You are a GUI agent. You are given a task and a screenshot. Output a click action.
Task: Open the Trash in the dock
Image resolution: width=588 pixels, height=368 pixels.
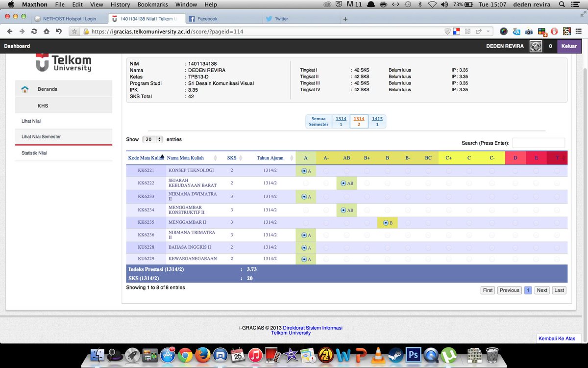click(x=491, y=355)
